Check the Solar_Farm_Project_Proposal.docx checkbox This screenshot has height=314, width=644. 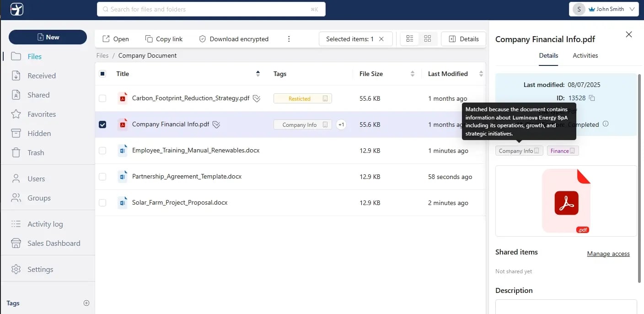click(102, 203)
